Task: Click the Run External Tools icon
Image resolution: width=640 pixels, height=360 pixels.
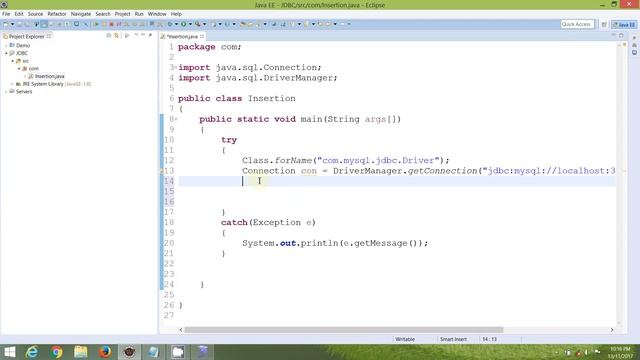Action: [x=198, y=24]
